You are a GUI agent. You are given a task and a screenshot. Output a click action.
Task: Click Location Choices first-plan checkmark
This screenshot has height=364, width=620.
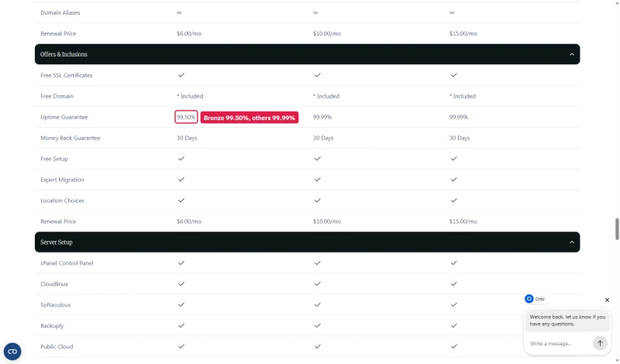point(181,201)
